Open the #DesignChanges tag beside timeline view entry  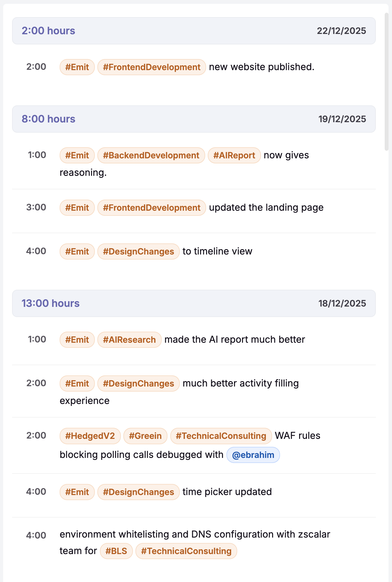click(138, 251)
